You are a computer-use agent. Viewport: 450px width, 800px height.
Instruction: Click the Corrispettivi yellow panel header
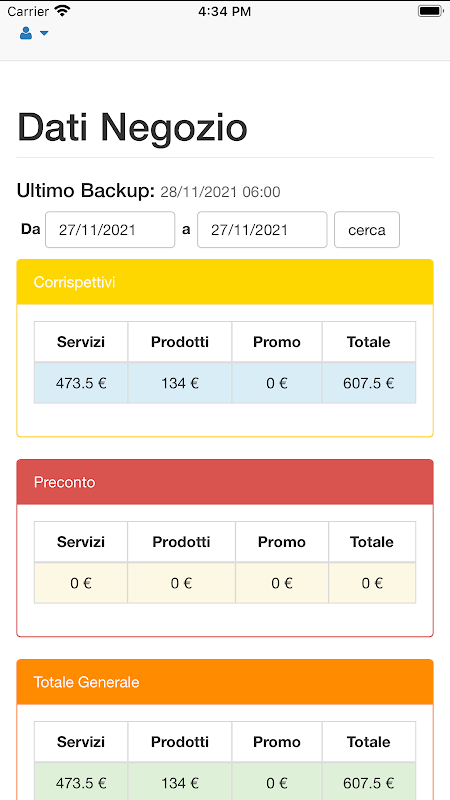(225, 282)
